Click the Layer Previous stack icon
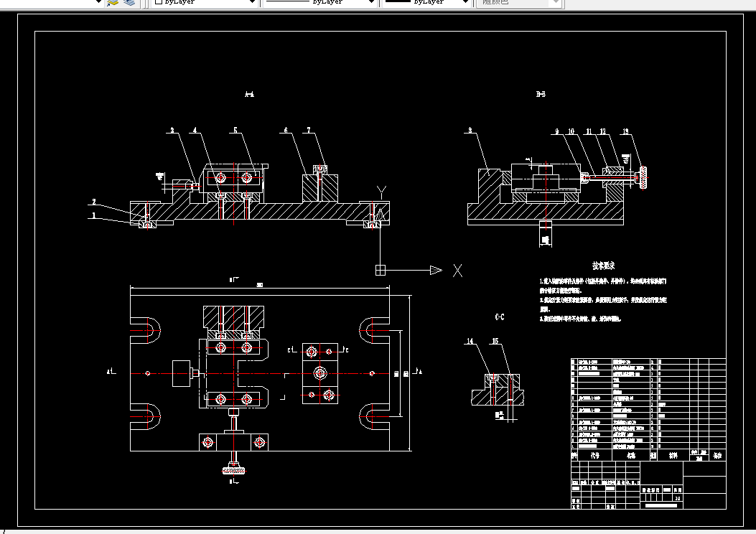The height and width of the screenshot is (534, 756). pos(129,2)
